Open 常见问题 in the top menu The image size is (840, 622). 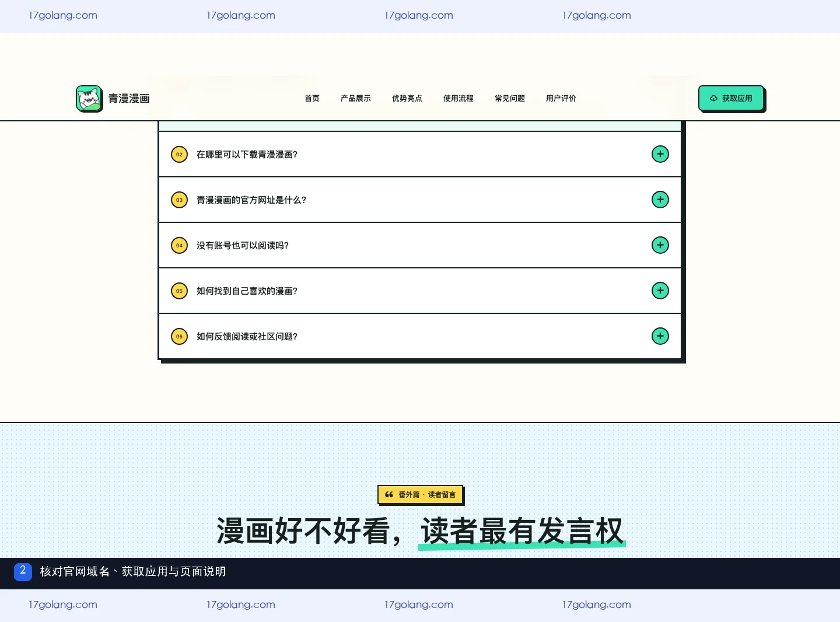pyautogui.click(x=510, y=98)
